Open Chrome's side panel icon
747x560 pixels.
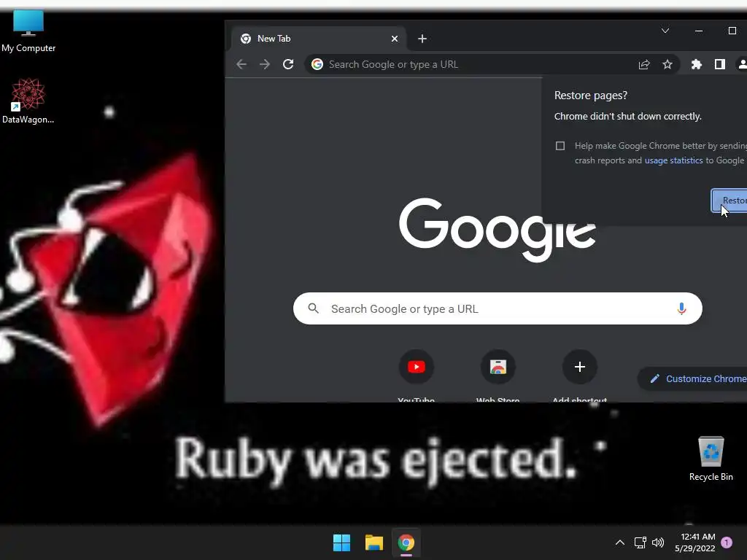(720, 64)
